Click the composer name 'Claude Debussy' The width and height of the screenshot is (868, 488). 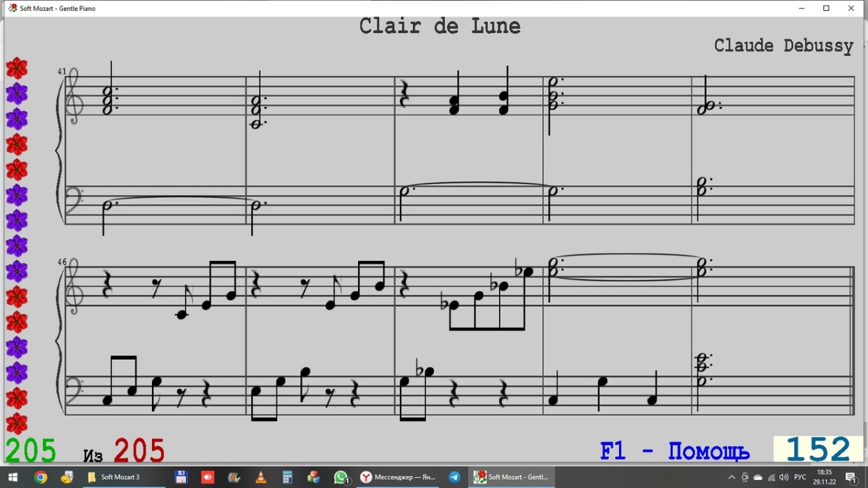pos(783,46)
